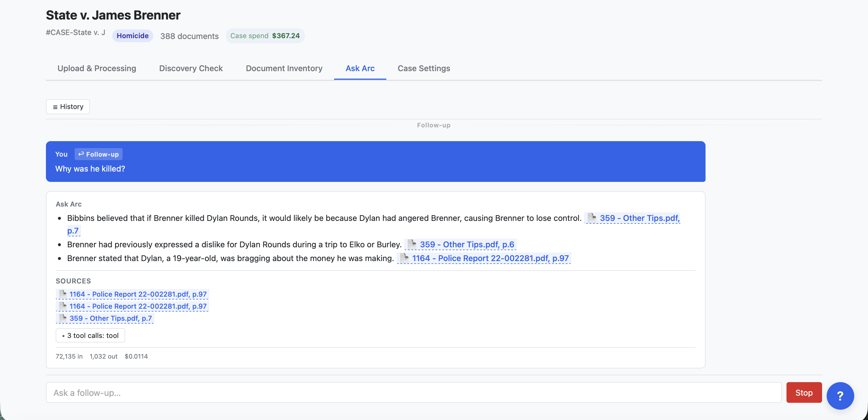Open the History panel button
This screenshot has height=420, width=868.
[x=68, y=107]
